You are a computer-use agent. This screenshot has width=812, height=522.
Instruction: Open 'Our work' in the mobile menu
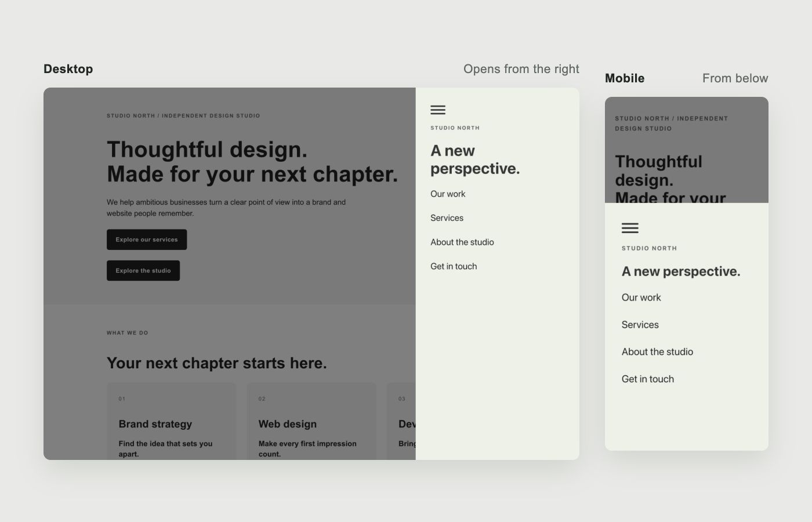641,298
